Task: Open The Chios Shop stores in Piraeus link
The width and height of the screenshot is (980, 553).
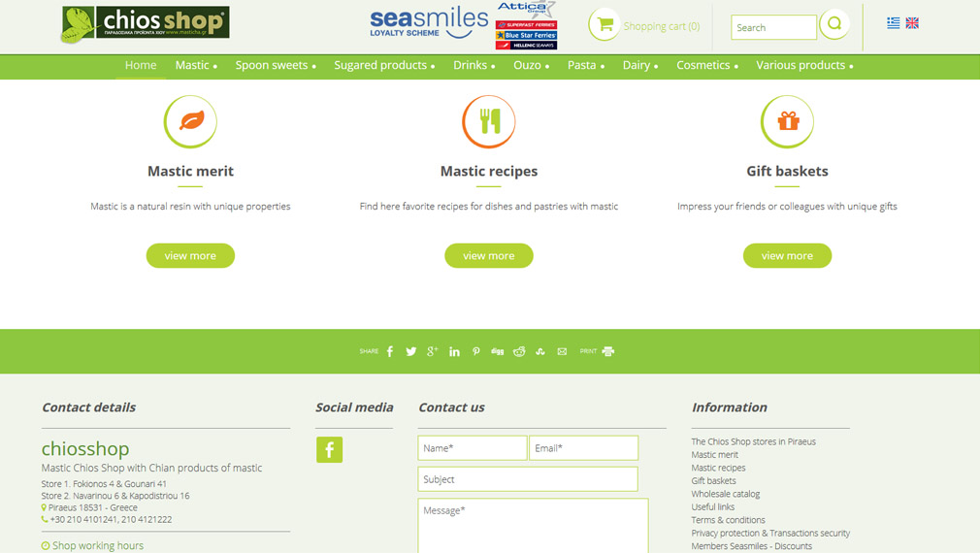Action: [753, 441]
